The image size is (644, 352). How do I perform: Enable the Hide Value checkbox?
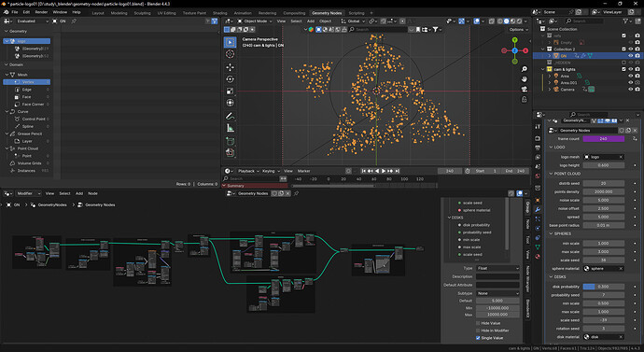click(x=478, y=323)
